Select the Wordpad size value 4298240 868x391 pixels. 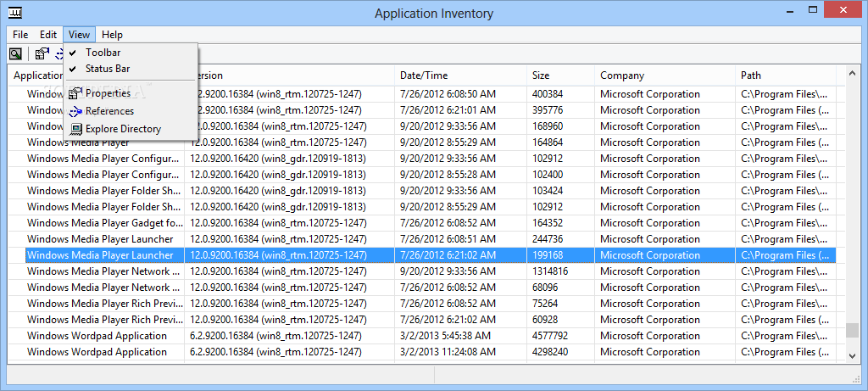[x=550, y=352]
